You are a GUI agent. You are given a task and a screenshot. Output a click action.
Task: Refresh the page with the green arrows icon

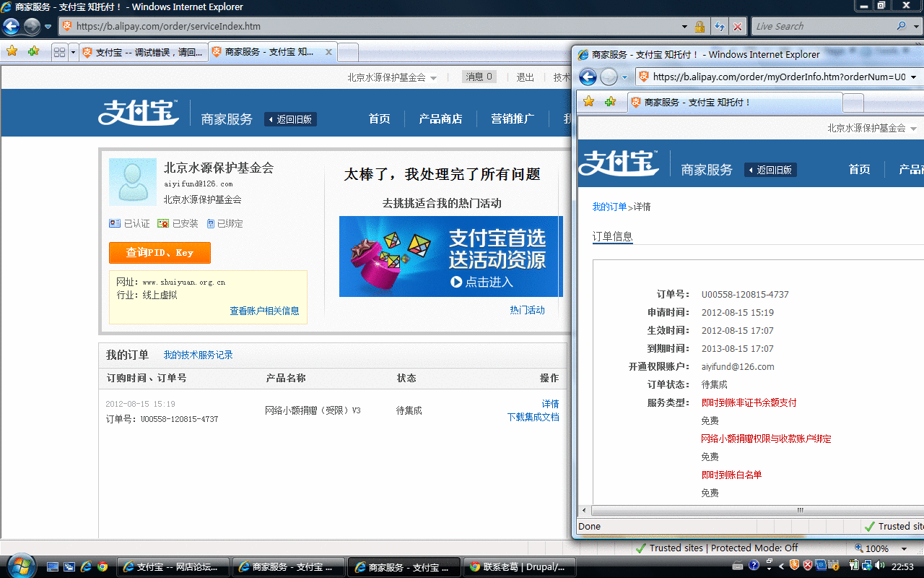[720, 26]
